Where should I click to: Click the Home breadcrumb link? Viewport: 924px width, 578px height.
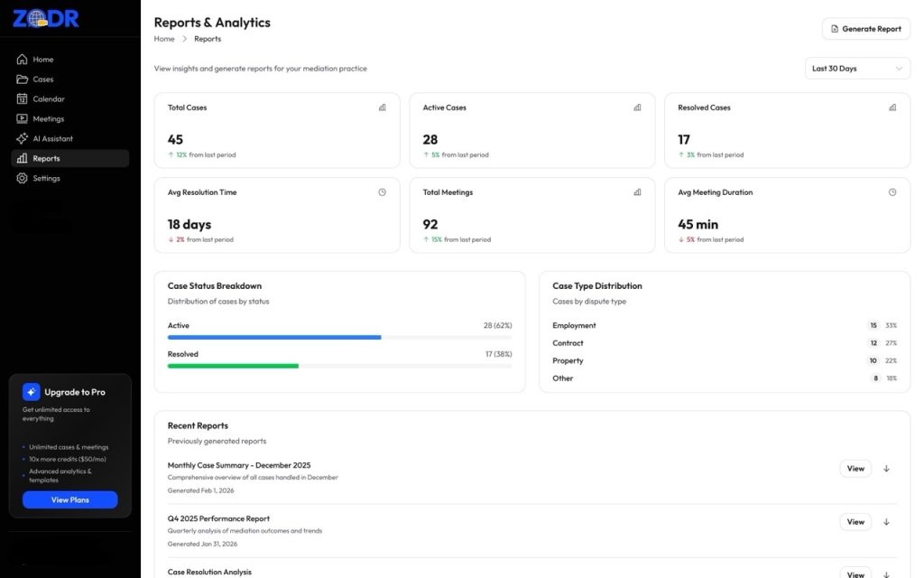tap(164, 39)
